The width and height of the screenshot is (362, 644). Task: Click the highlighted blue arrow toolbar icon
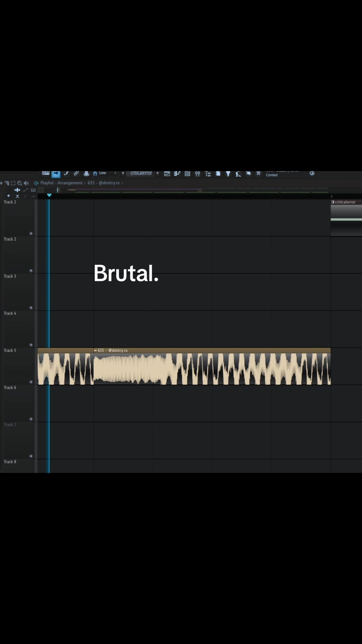click(56, 174)
